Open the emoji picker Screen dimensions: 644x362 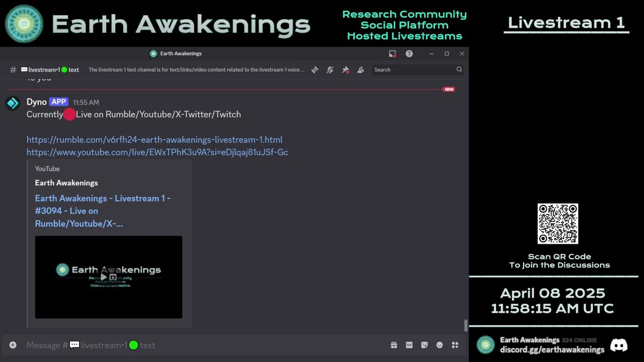coord(440,345)
